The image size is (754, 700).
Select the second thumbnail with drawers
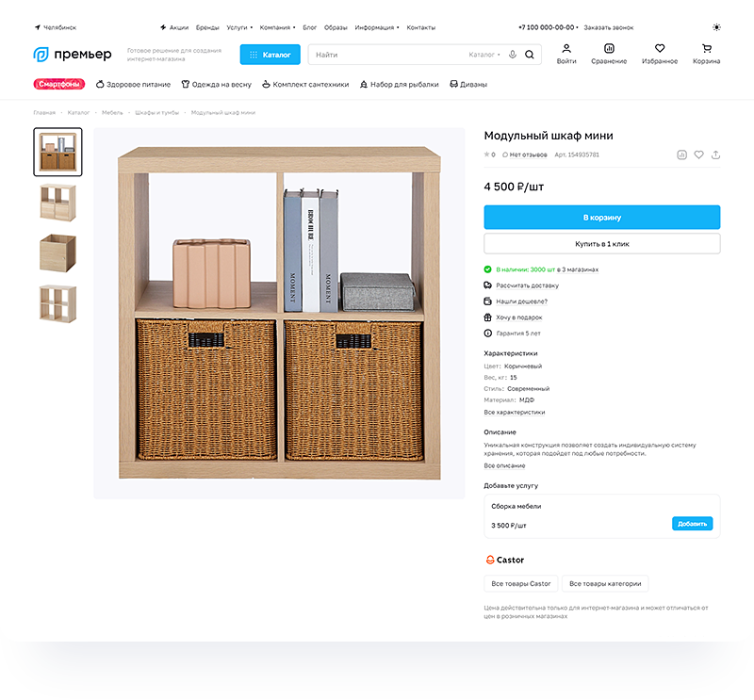(x=57, y=203)
